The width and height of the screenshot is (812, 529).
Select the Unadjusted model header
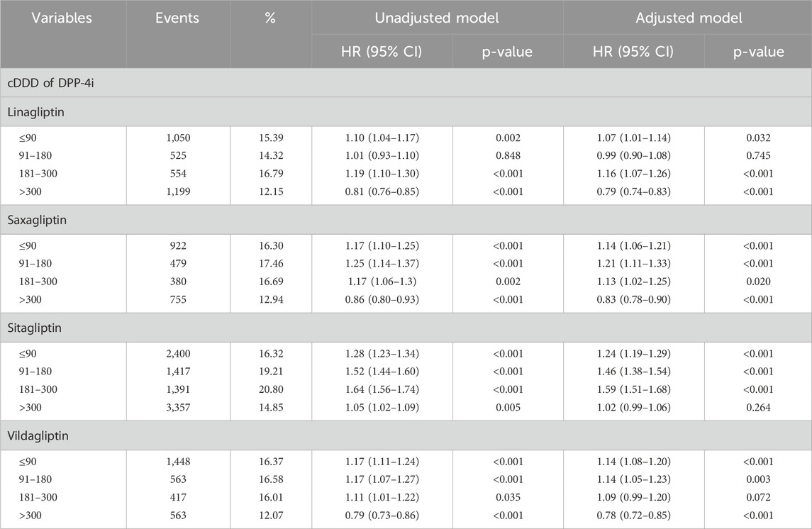437,18
